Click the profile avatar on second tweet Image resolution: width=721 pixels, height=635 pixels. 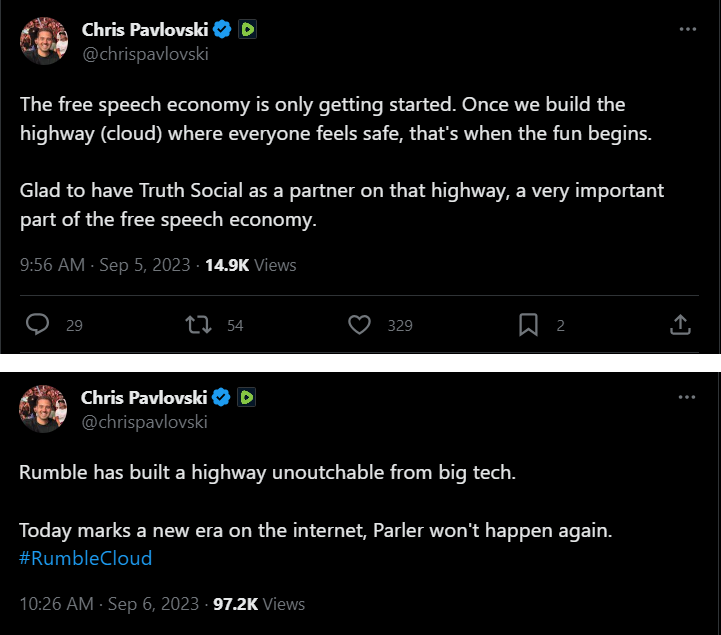pos(43,408)
